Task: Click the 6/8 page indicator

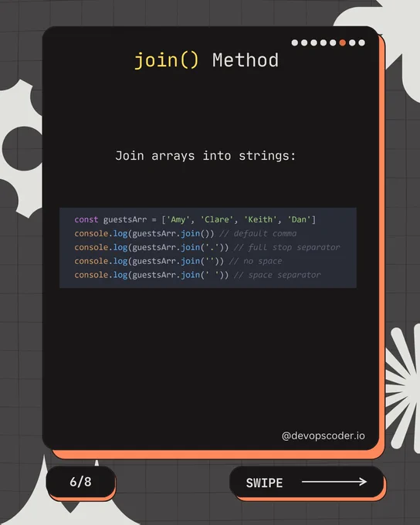Action: [x=81, y=482]
